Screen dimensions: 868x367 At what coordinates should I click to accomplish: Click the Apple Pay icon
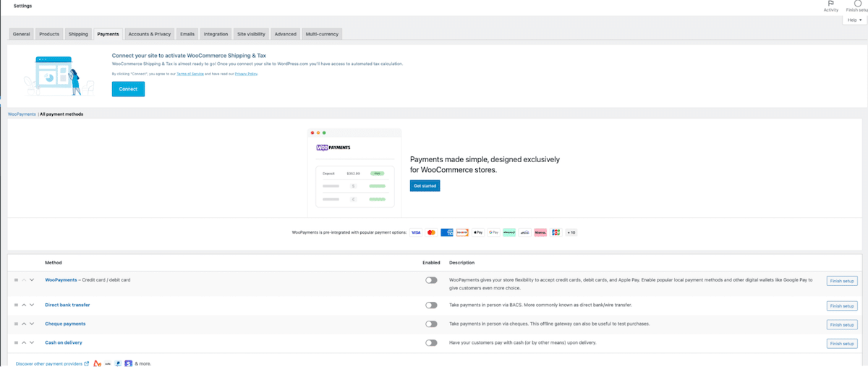click(478, 232)
